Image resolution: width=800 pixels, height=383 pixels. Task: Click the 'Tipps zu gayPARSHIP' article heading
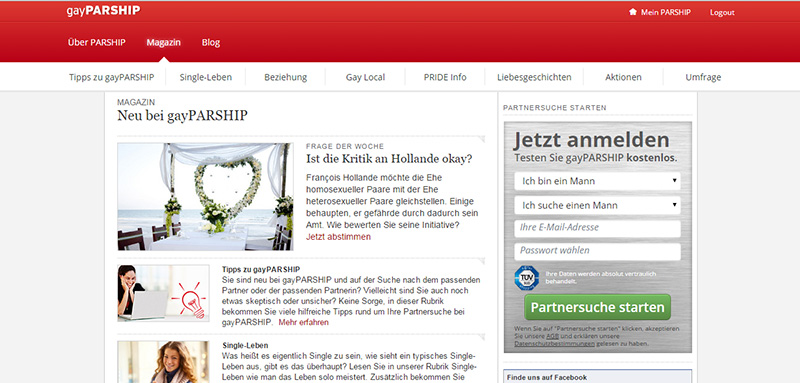point(261,269)
